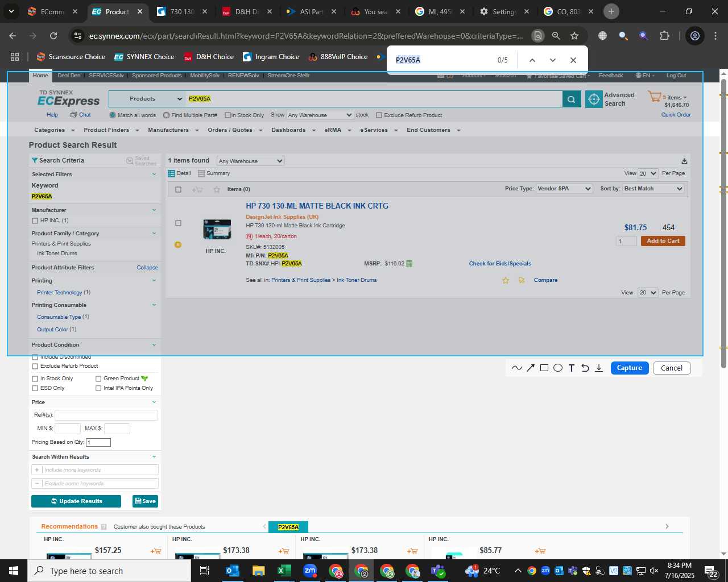Check Intel IPA Points Only filter
This screenshot has height=582, width=728.
tap(98, 388)
